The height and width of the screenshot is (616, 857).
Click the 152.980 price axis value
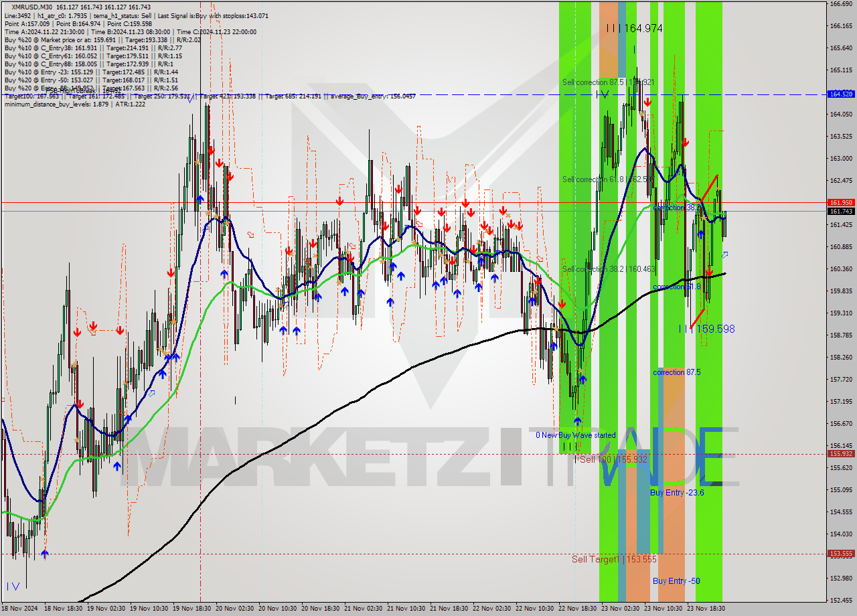(x=841, y=579)
